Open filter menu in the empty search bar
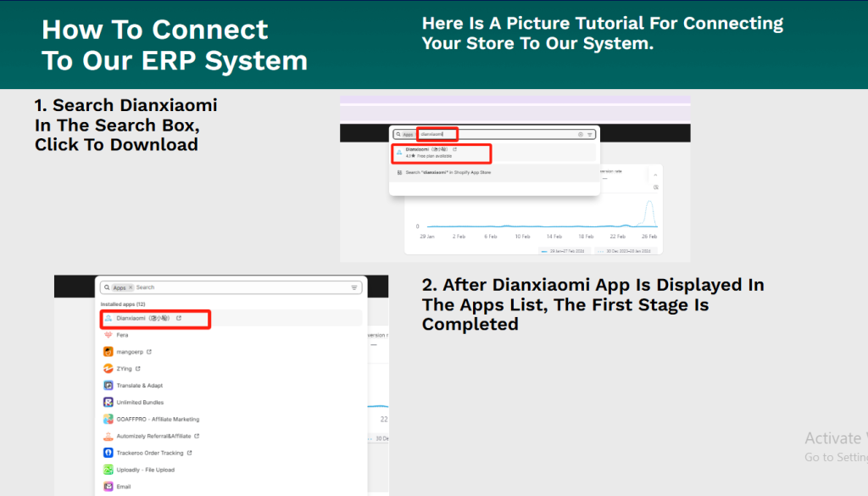This screenshot has height=496, width=868. (x=354, y=287)
